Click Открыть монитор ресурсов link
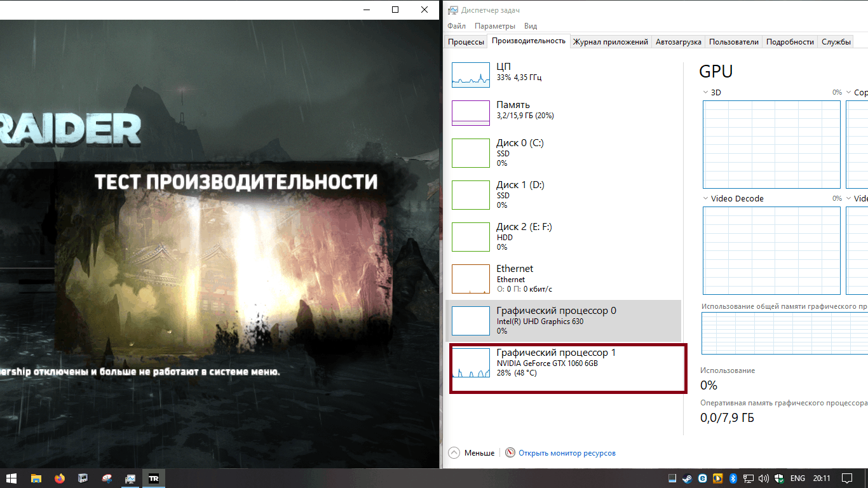The image size is (868, 488). point(567,453)
